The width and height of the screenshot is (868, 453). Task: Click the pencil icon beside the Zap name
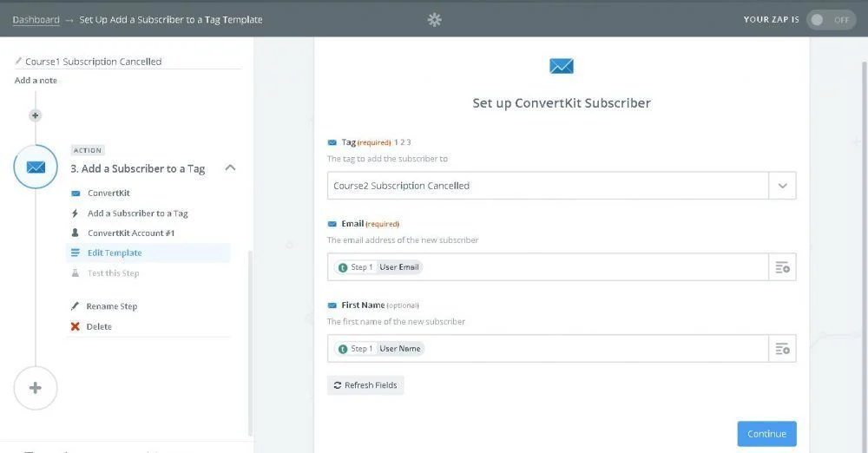coord(19,62)
